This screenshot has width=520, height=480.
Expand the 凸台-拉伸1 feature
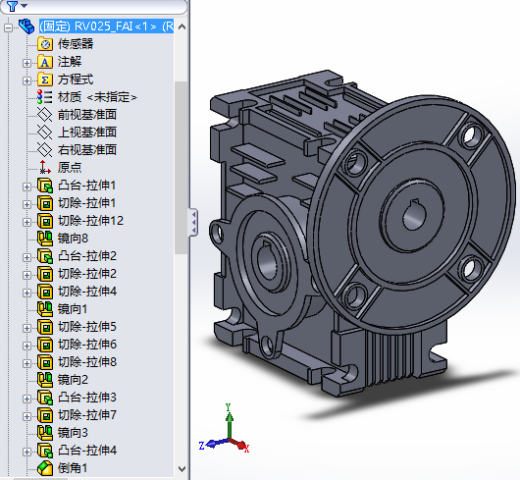point(27,187)
